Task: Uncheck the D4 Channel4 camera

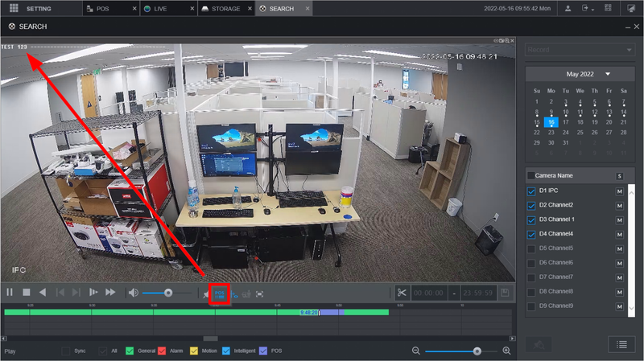Action: (531, 234)
